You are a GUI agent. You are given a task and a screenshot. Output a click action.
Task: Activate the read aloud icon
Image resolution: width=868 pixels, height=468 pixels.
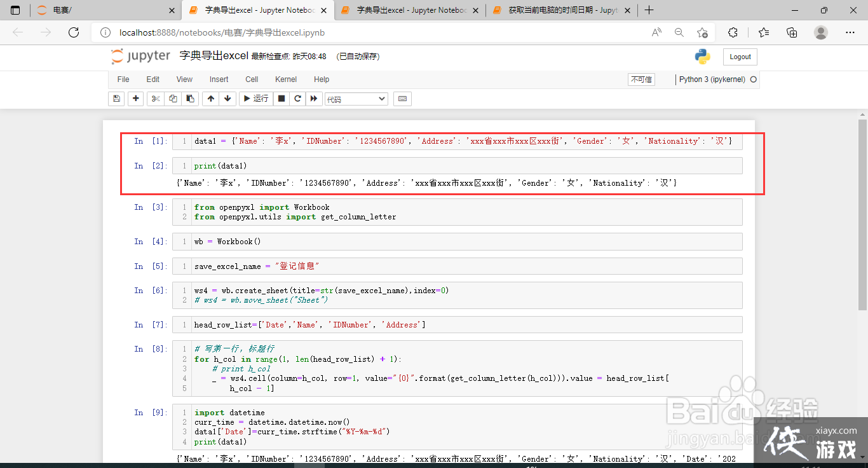pos(656,32)
